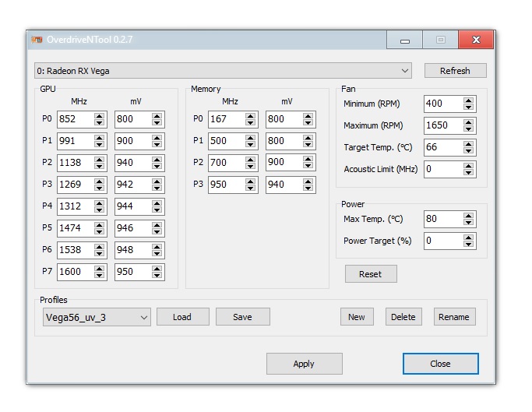The image size is (532, 412).
Task: Increase Acoustic Limit (MHz) up arrow
Action: pyautogui.click(x=469, y=166)
